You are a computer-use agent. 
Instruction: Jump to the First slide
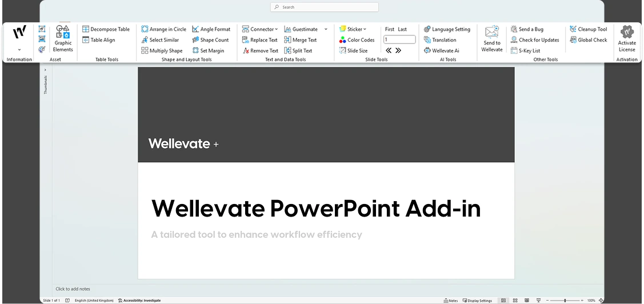[x=389, y=29]
